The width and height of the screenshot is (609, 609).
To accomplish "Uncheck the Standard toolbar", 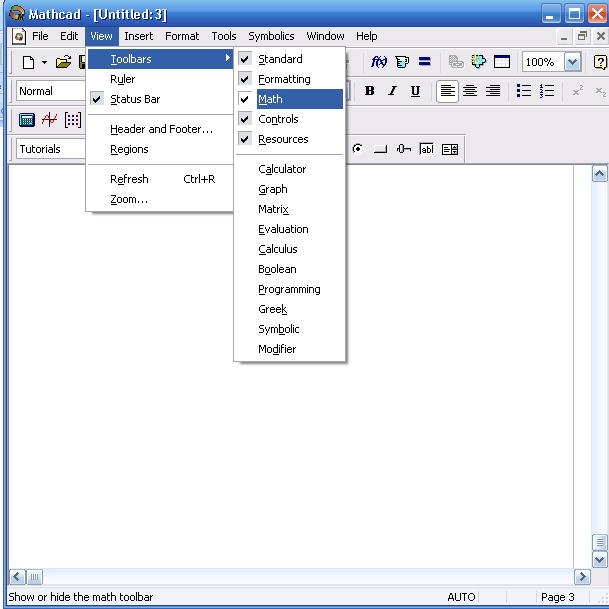I will pyautogui.click(x=289, y=59).
